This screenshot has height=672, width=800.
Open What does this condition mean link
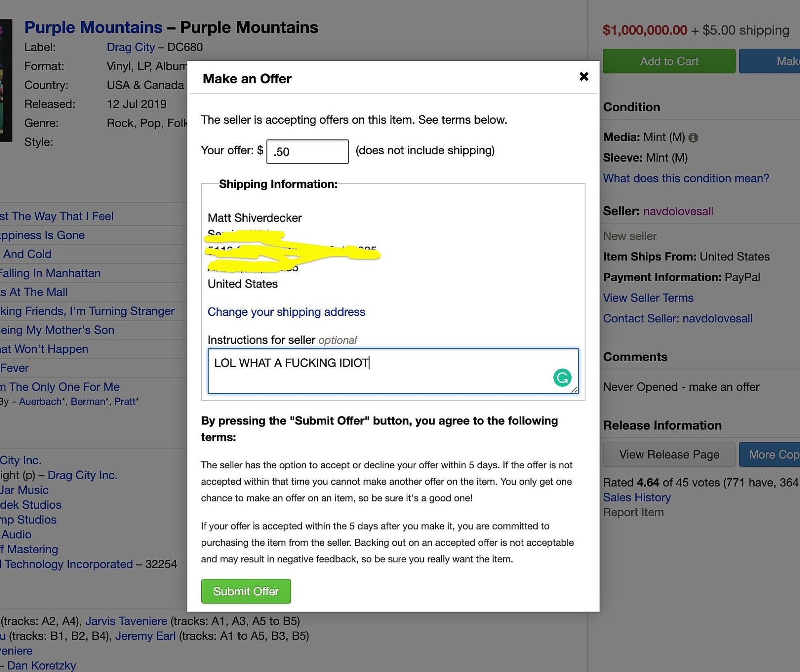pos(686,178)
